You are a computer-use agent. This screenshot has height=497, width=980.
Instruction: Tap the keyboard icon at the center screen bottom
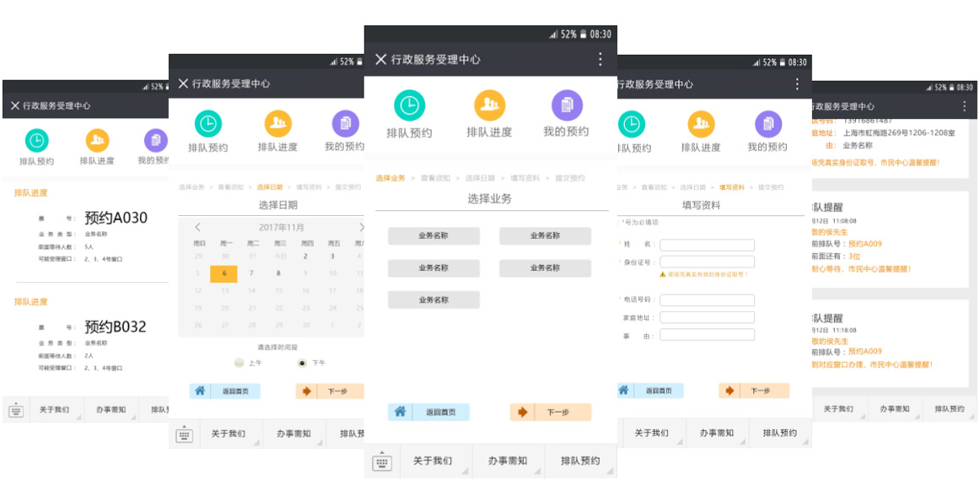coord(382,462)
